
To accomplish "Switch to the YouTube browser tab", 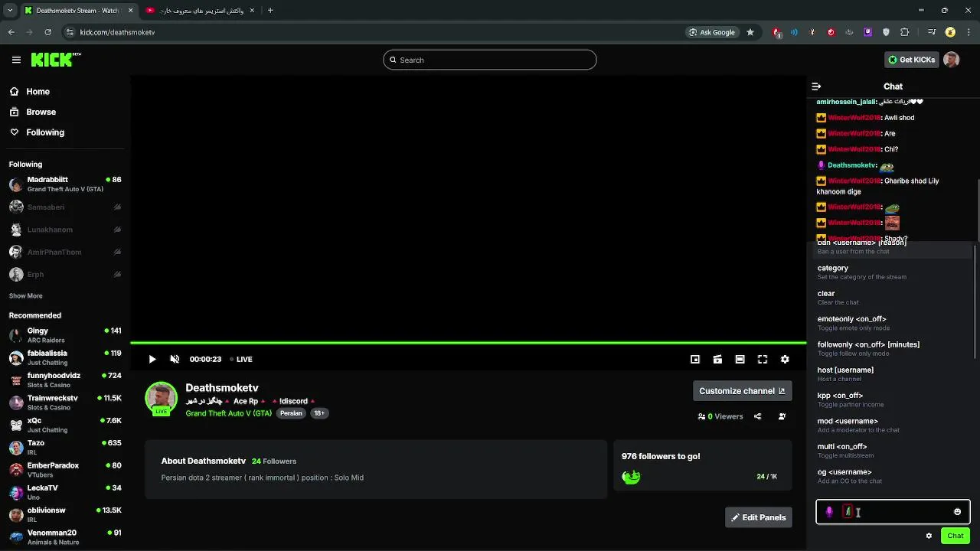I will [201, 11].
